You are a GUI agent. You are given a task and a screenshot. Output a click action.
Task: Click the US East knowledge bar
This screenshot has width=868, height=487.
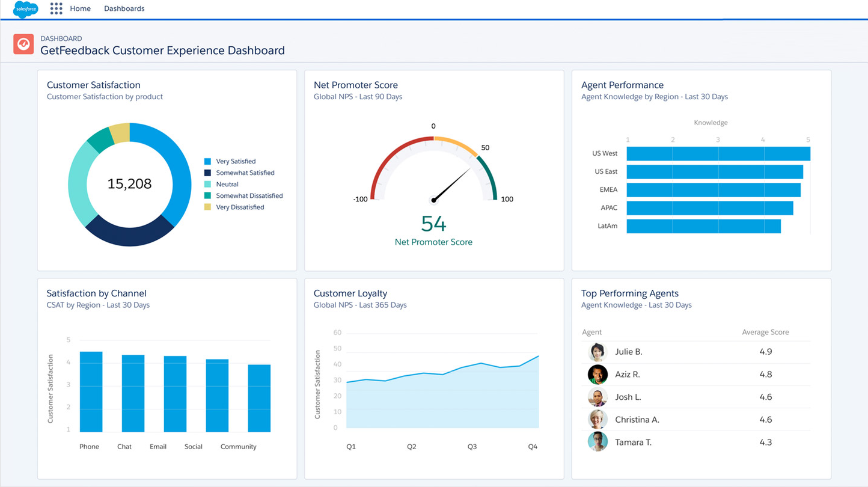[x=715, y=171]
